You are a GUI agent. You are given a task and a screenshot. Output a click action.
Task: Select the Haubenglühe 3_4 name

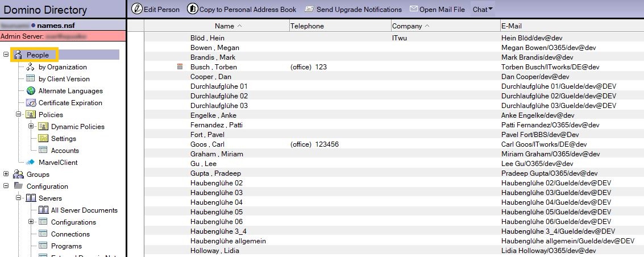click(x=218, y=231)
